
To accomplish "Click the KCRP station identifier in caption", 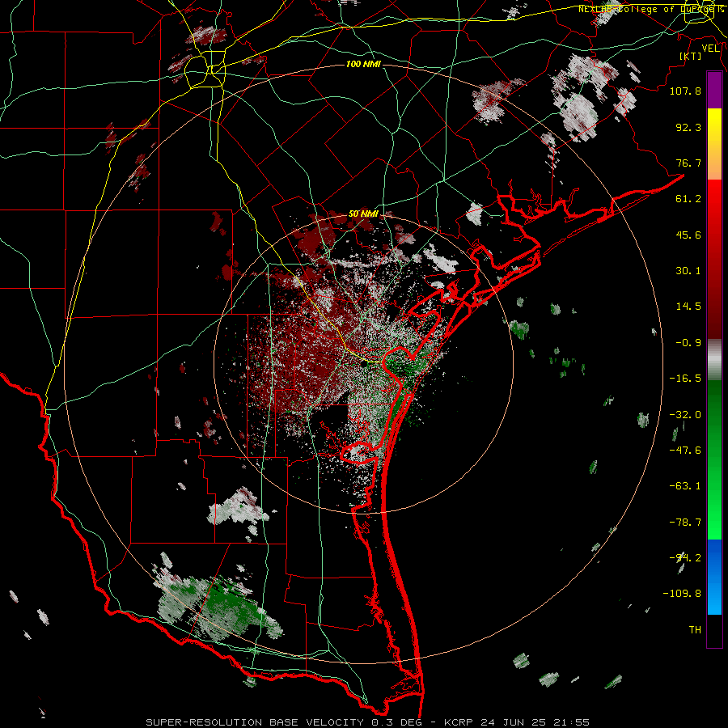I will 457,722.
